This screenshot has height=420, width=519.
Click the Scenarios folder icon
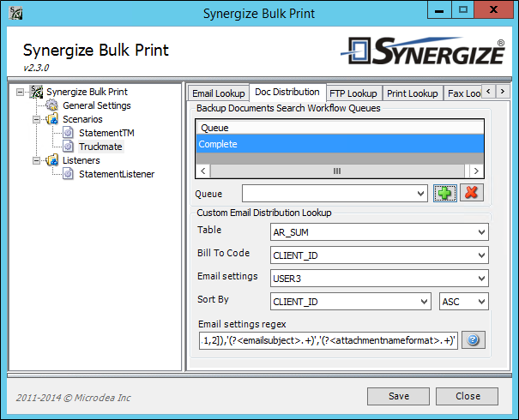point(51,119)
